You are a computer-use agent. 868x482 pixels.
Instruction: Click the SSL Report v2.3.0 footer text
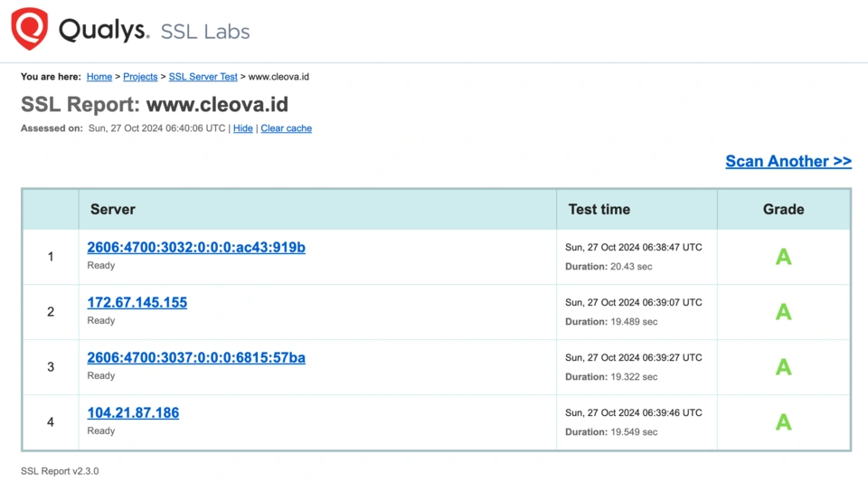tap(60, 471)
